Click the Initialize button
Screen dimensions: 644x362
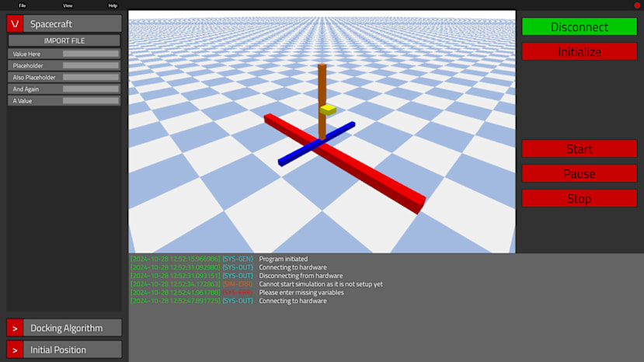tap(579, 51)
